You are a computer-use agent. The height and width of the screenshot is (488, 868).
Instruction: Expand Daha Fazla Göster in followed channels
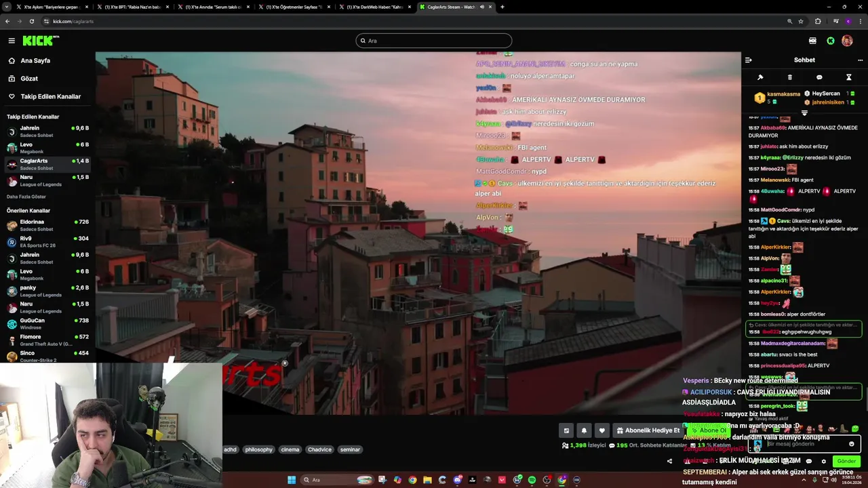(26, 197)
